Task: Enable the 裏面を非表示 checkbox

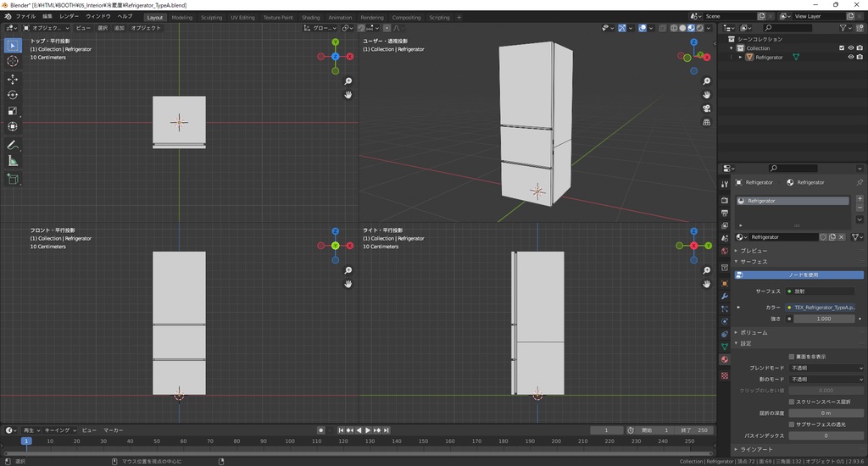Action: [x=792, y=357]
